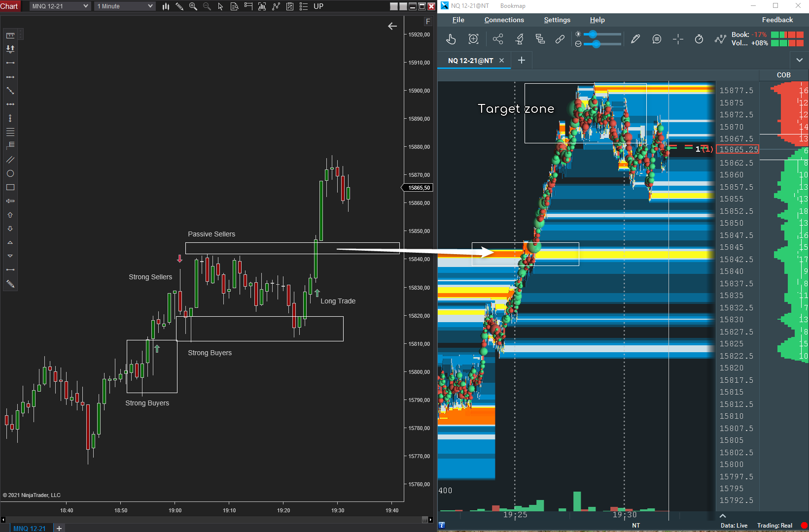
Task: Select the ellipse drawing tool
Action: 10,173
